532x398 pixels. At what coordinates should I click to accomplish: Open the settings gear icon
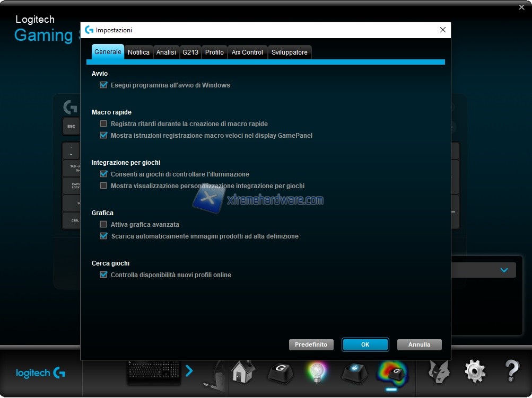475,372
